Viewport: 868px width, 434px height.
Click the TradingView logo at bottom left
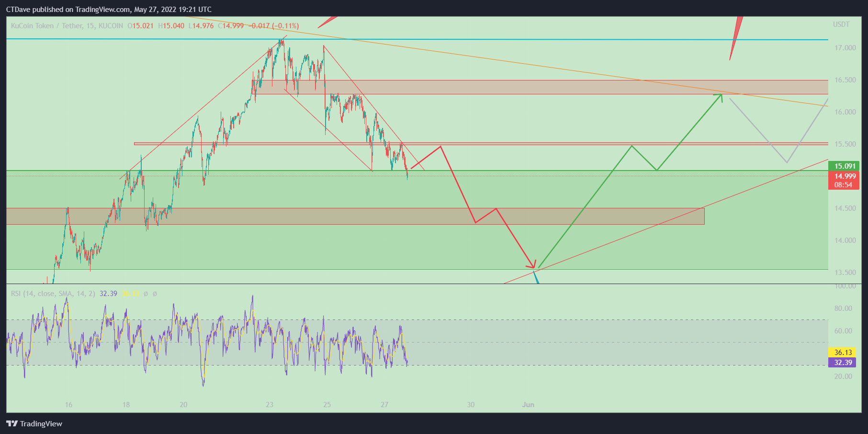point(34,423)
